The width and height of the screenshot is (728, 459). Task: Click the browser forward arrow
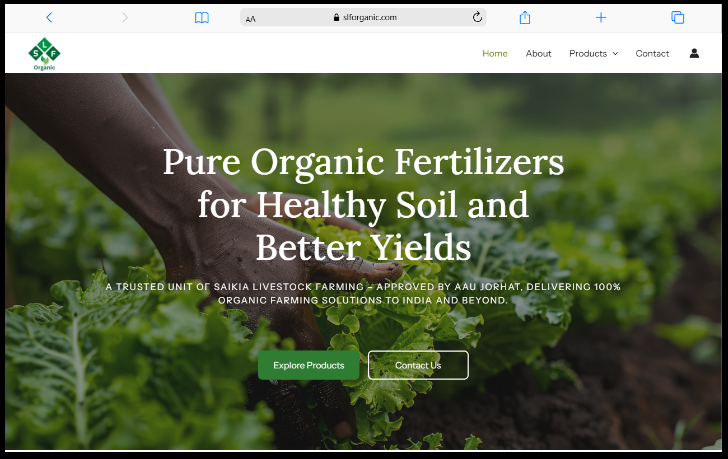125,17
